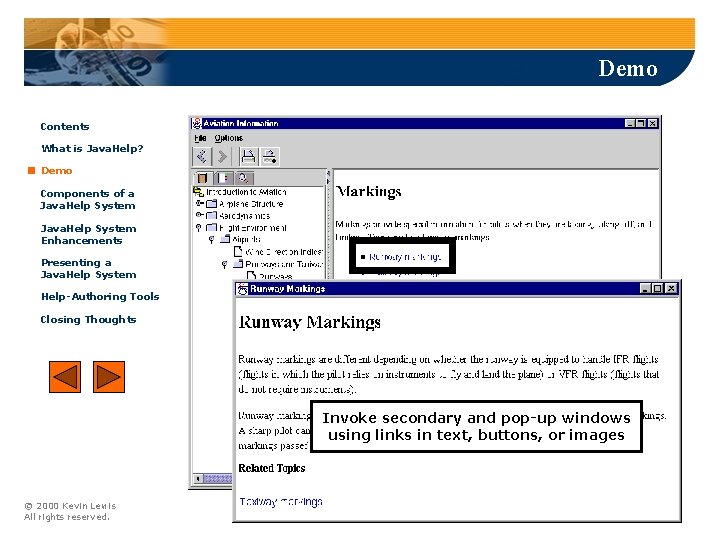Click the horizontal scrollbar in navigator pane
Viewport: 720px width, 540px height.
213,479
